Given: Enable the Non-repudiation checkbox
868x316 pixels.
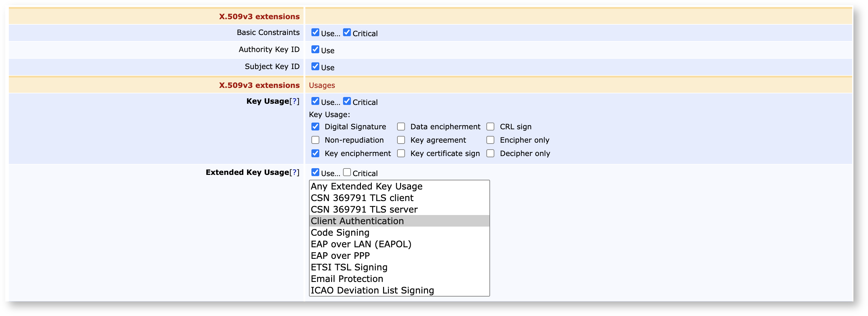Looking at the screenshot, I should 315,140.
